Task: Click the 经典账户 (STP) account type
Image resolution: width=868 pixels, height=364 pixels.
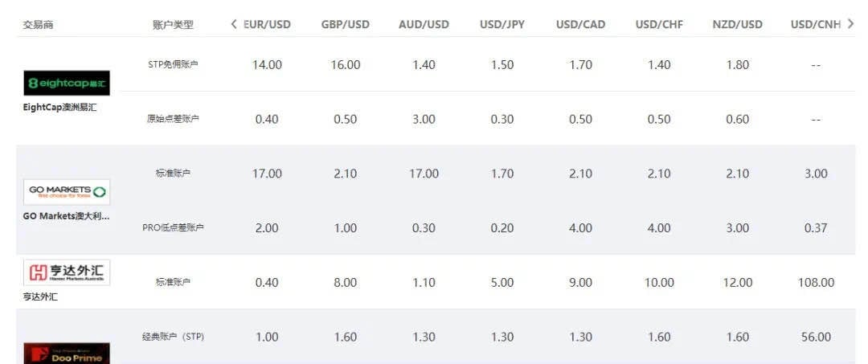Action: click(x=174, y=337)
